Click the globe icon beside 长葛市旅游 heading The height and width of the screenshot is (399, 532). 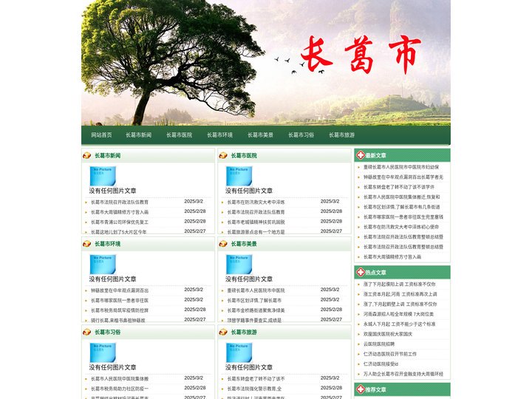click(x=223, y=332)
